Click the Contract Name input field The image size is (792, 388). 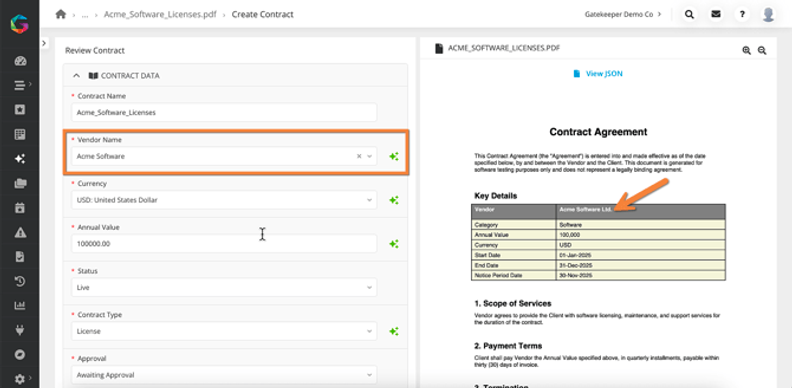224,113
